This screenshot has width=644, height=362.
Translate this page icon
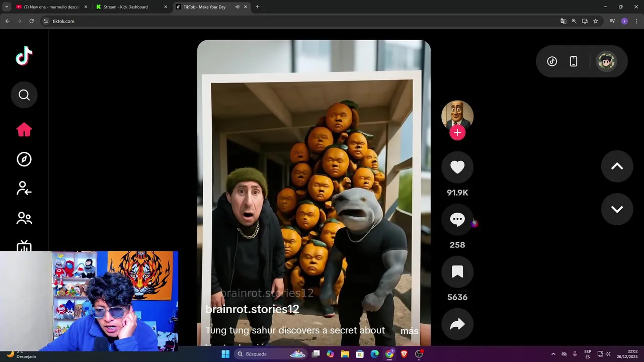tap(563, 21)
